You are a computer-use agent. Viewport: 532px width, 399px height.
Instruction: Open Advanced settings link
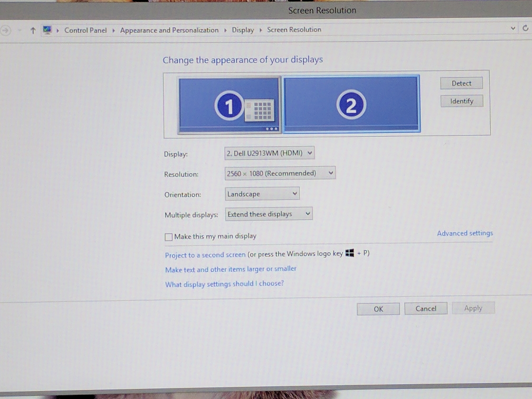pyautogui.click(x=465, y=233)
